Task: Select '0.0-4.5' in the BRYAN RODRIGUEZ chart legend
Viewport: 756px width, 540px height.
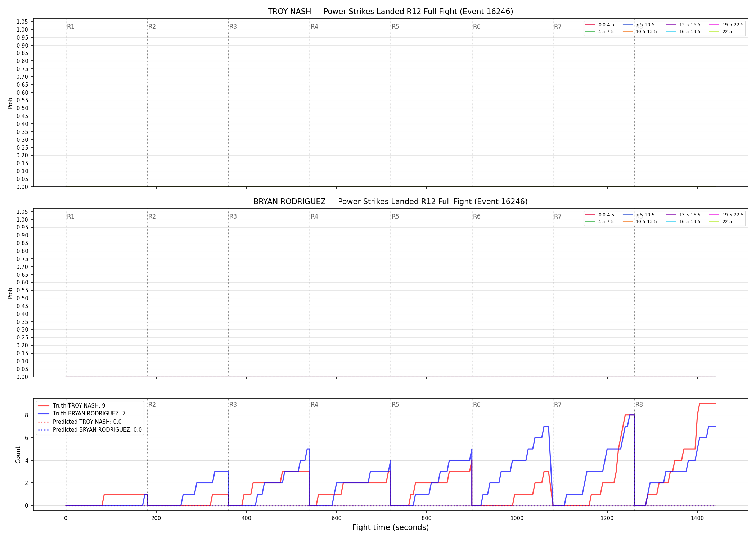Action: [600, 215]
